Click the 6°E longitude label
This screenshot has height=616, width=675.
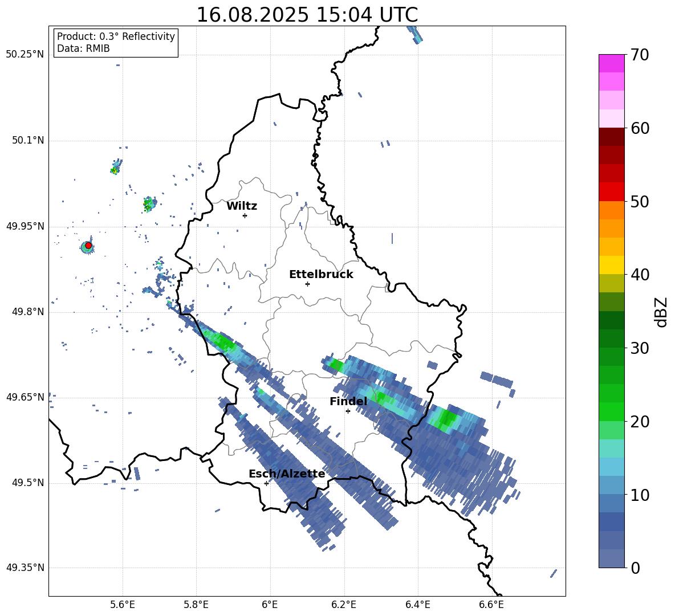point(270,605)
